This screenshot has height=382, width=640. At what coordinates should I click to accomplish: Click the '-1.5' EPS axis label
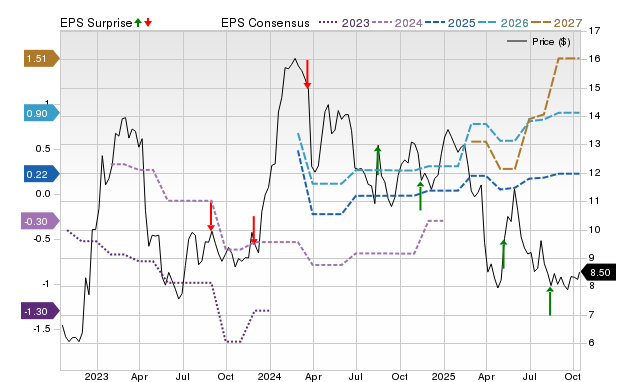coord(42,329)
